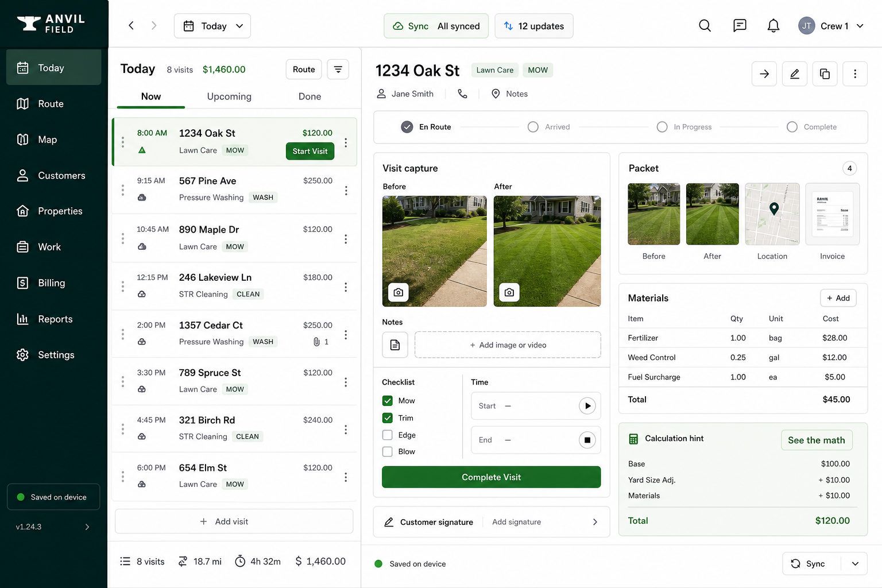This screenshot has height=588, width=882.
Task: Select the Arrived status step
Action: (x=549, y=127)
